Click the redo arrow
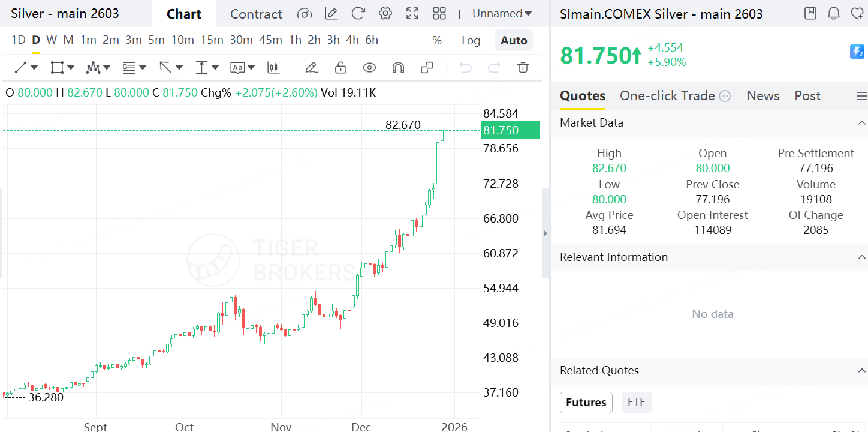 [494, 68]
